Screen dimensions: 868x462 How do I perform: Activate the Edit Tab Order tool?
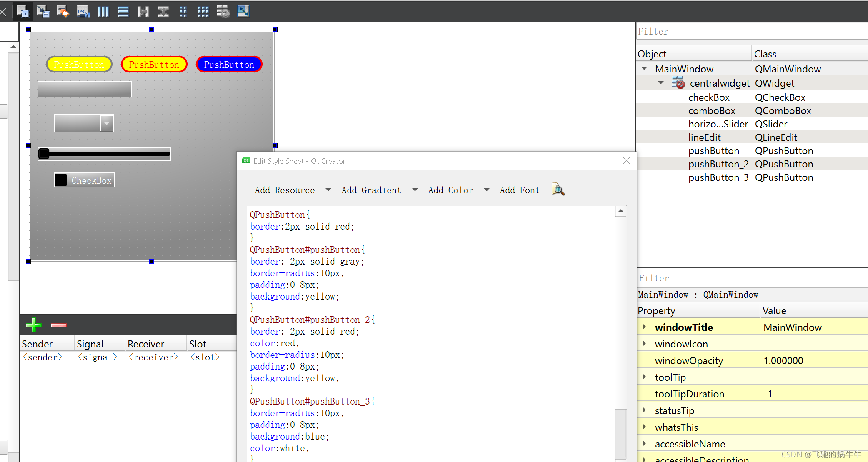[x=83, y=11]
